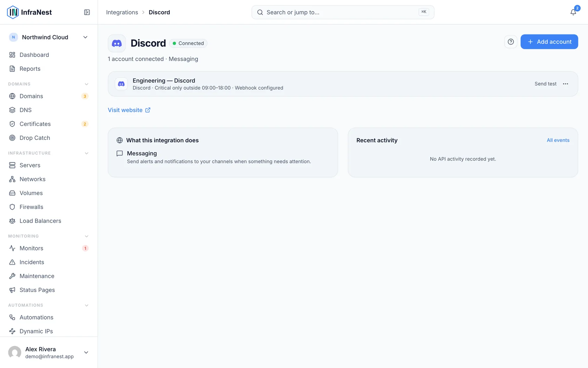Click the Incidents warning triangle icon

tap(12, 262)
